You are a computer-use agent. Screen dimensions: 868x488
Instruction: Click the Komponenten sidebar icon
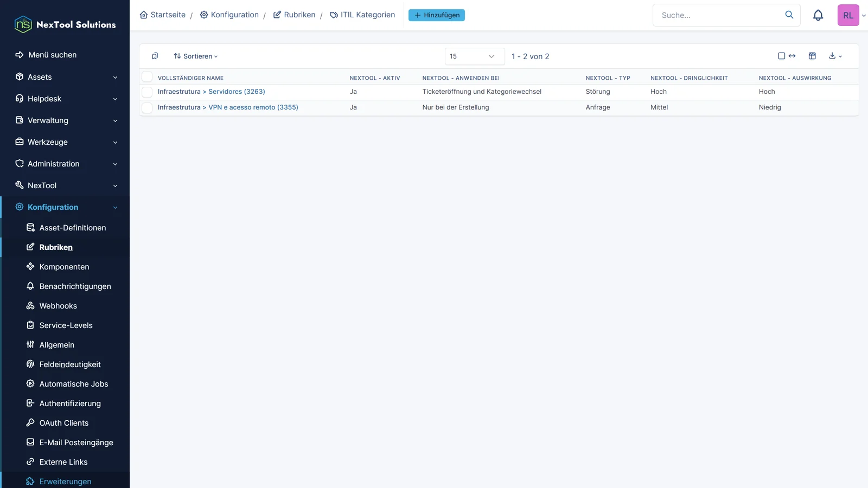coord(30,267)
